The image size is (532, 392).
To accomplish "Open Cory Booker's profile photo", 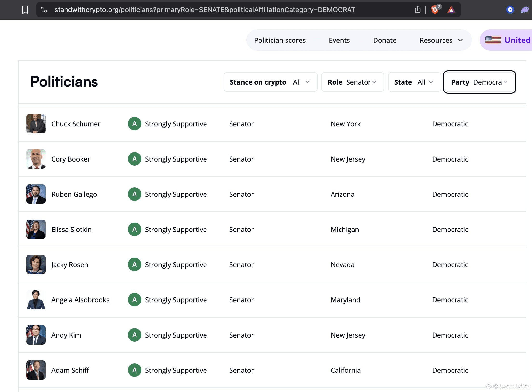I will tap(36, 159).
